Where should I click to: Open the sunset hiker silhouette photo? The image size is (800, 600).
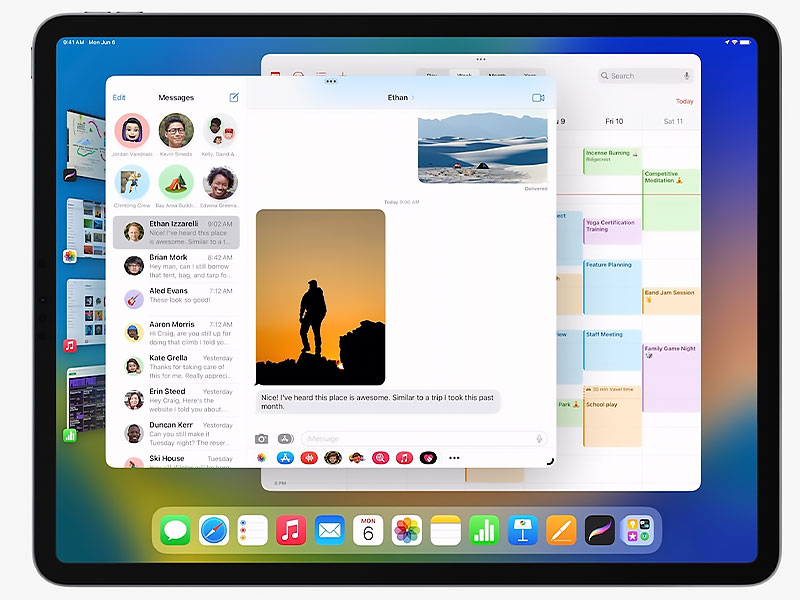(320, 297)
